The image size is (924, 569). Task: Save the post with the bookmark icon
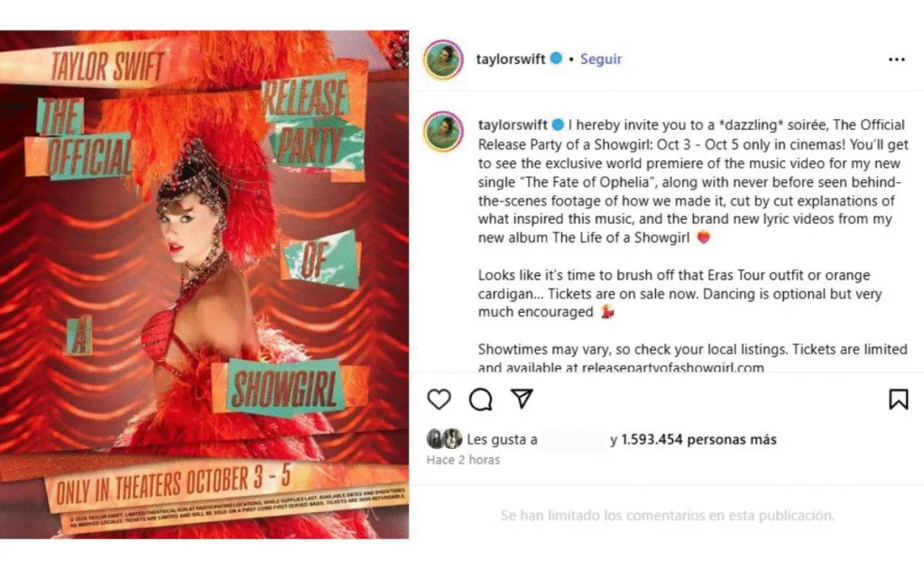pyautogui.click(x=898, y=399)
